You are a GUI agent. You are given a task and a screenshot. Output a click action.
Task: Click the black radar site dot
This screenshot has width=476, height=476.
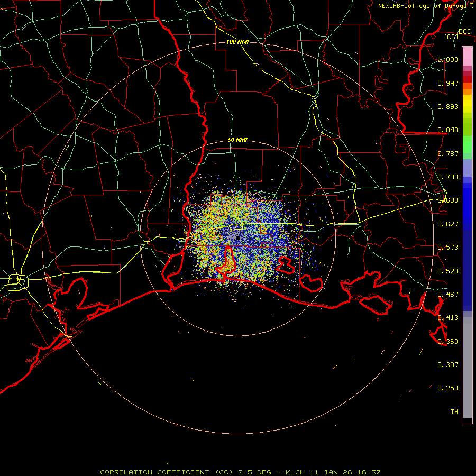click(238, 238)
